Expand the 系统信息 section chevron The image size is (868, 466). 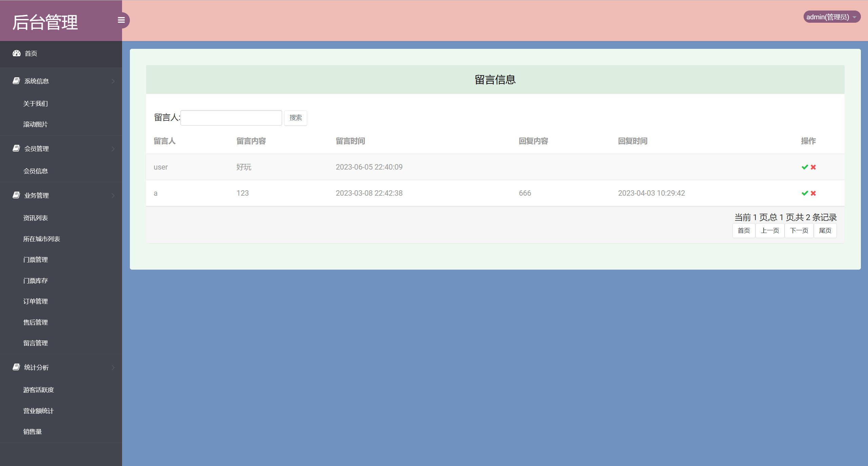coord(113,81)
